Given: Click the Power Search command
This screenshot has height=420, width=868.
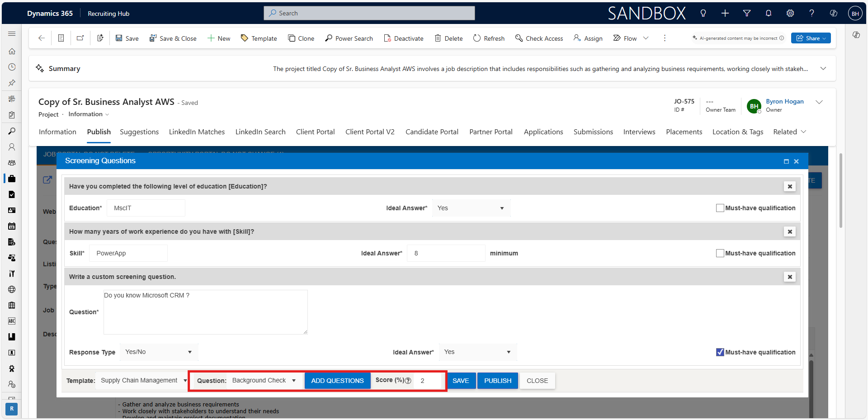Looking at the screenshot, I should 349,38.
